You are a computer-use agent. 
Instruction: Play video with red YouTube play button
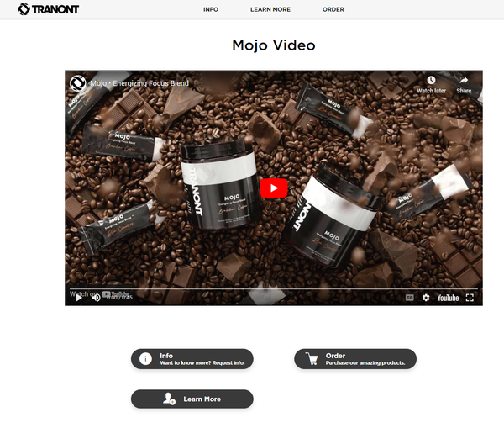point(274,188)
